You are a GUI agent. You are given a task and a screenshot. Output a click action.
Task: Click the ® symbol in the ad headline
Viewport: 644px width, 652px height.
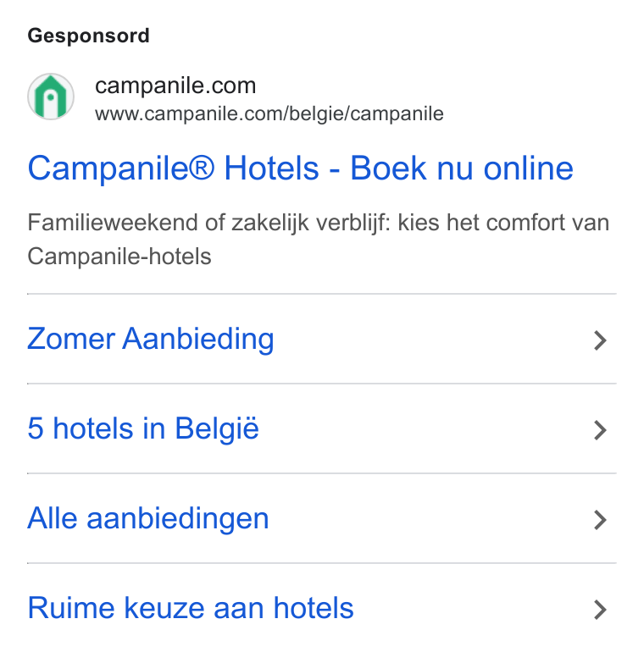202,169
